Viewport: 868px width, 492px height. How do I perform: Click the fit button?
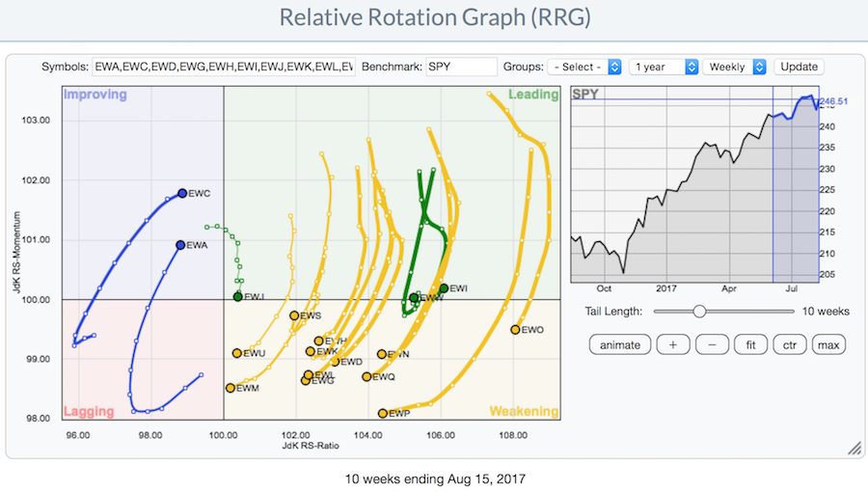click(x=750, y=344)
